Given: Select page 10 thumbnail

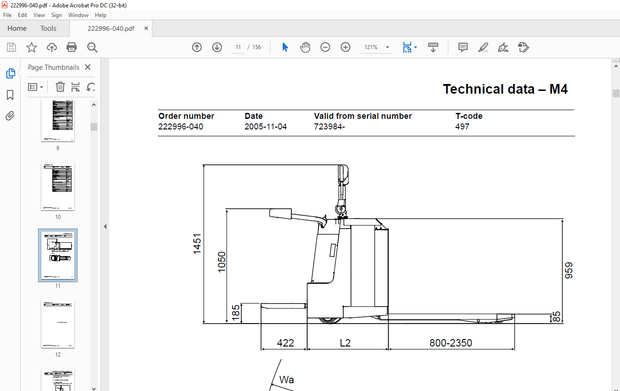Looking at the screenshot, I should [x=58, y=187].
